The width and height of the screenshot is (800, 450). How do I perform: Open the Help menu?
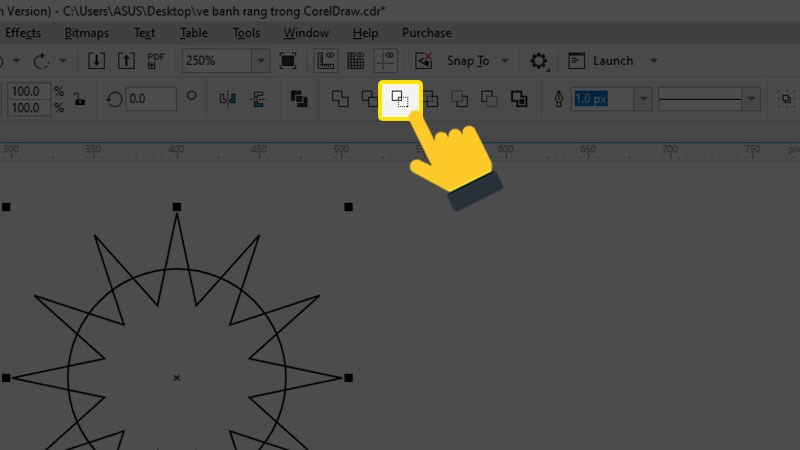click(x=365, y=33)
